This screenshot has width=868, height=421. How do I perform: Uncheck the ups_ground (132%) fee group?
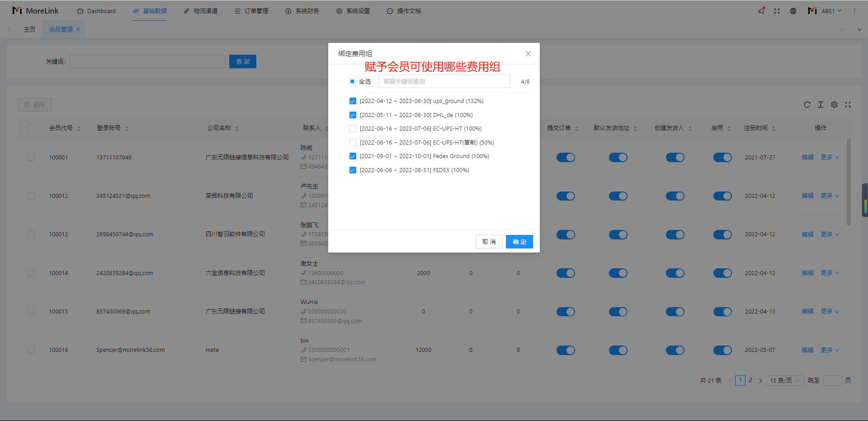353,101
